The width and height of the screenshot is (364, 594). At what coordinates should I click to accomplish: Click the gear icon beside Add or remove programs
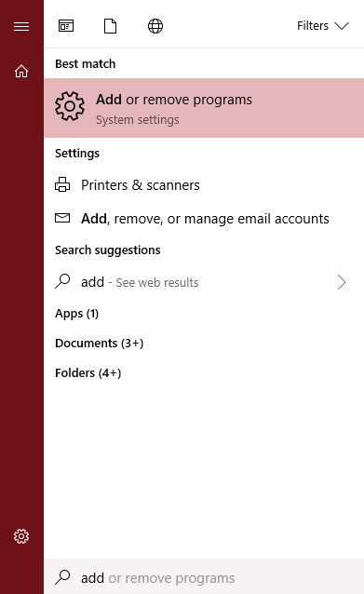pos(70,106)
